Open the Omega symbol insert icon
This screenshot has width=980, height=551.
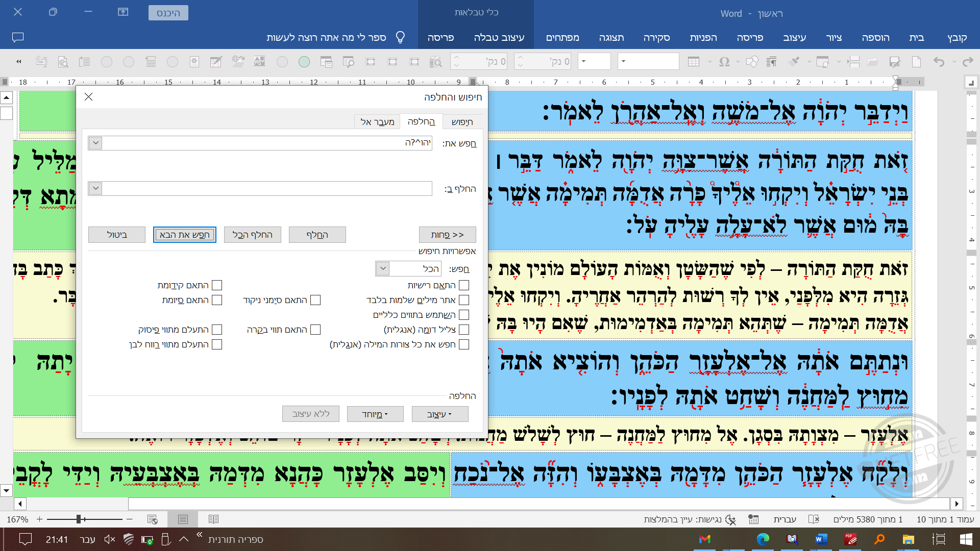[724, 62]
